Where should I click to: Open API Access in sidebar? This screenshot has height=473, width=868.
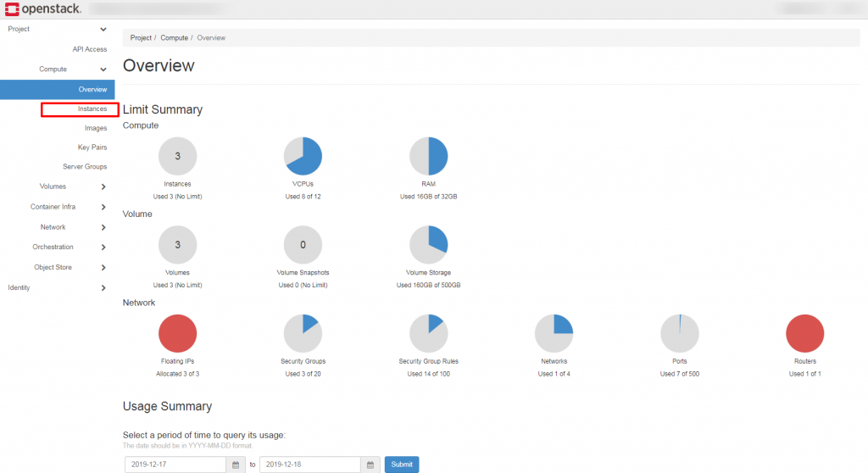pos(90,49)
